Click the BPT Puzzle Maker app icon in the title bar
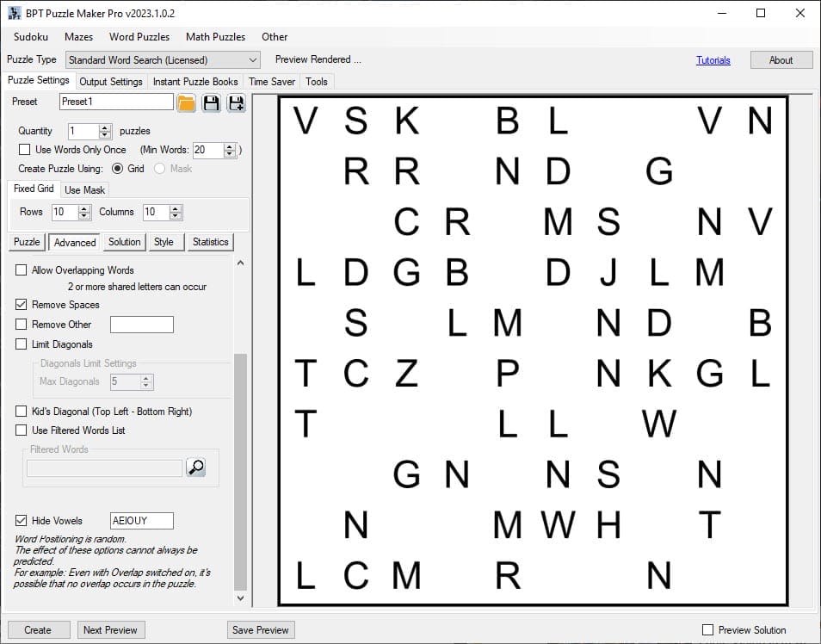This screenshot has height=644, width=821. pos(15,13)
